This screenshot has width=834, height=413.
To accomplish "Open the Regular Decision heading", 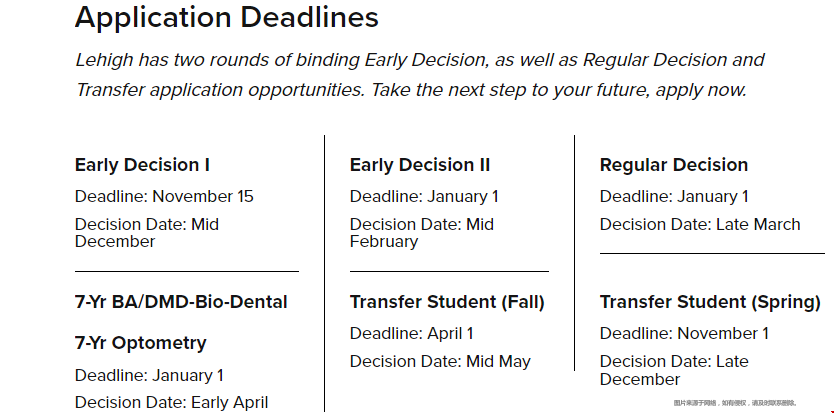I will pyautogui.click(x=674, y=165).
